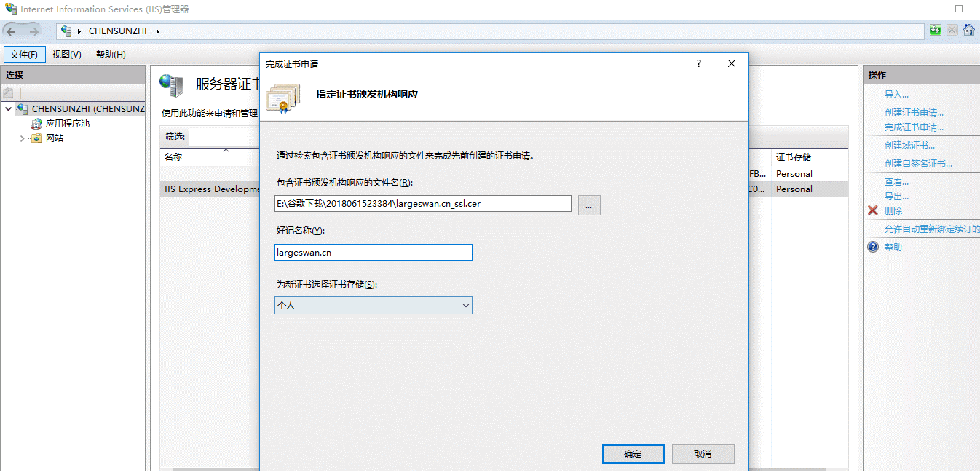
Task: Click the 筛选 filter input box
Action: click(x=224, y=137)
